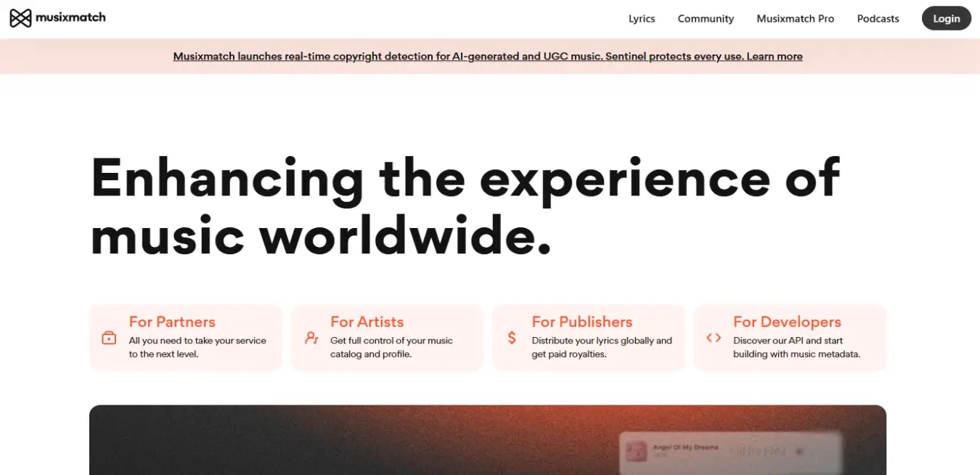980x475 pixels.
Task: Click the musixmatch wordmark text
Action: tap(70, 17)
